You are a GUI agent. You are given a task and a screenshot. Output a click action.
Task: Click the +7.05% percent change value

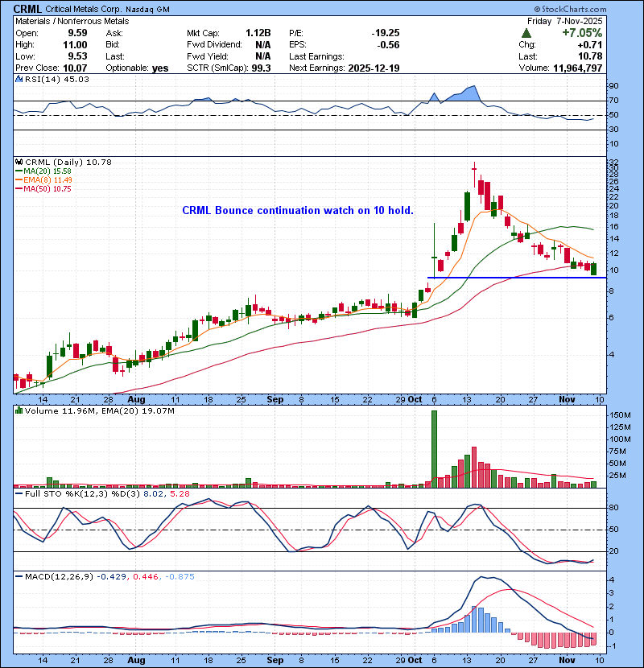pos(582,33)
